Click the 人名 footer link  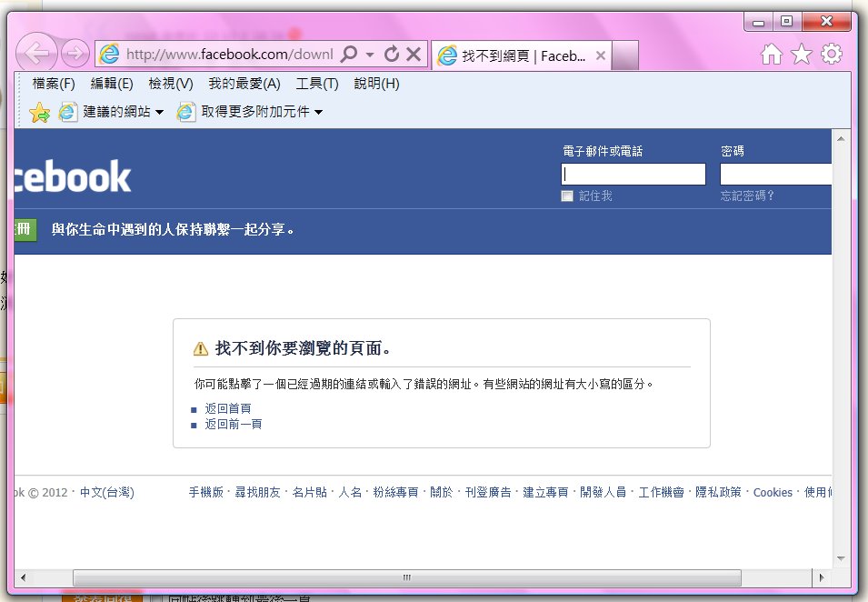pyautogui.click(x=350, y=492)
